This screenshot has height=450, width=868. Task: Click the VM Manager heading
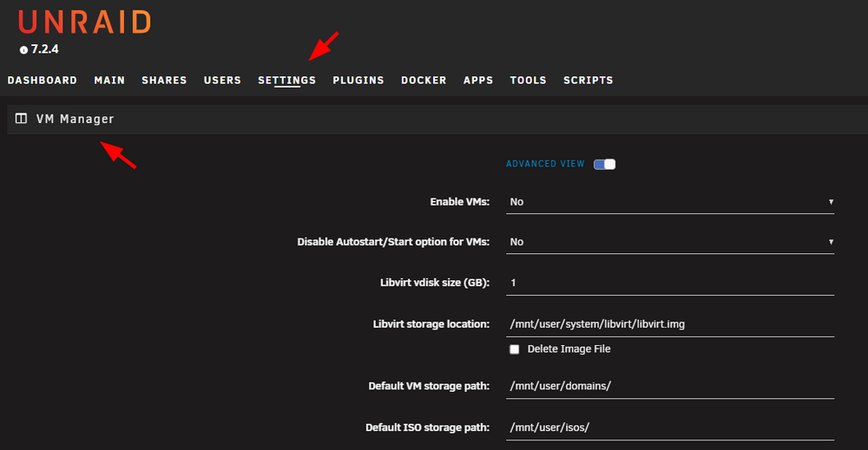click(76, 119)
